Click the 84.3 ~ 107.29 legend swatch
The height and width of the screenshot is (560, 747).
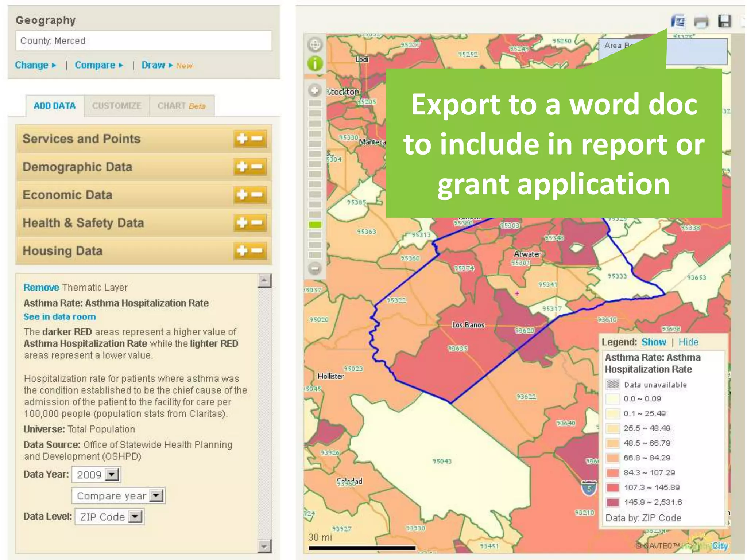pyautogui.click(x=613, y=472)
